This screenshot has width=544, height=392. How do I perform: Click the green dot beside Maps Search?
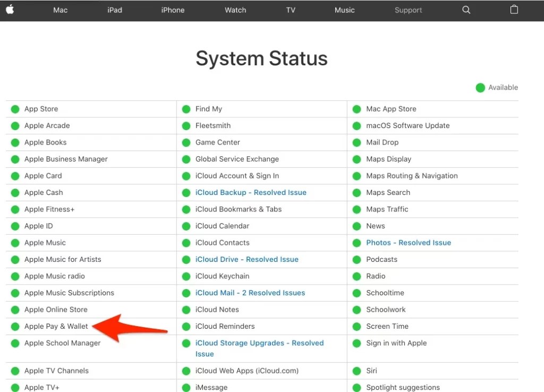(x=356, y=193)
